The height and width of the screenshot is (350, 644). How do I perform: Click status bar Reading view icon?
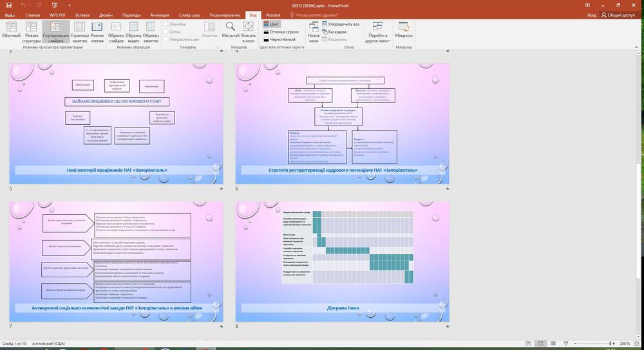553,344
